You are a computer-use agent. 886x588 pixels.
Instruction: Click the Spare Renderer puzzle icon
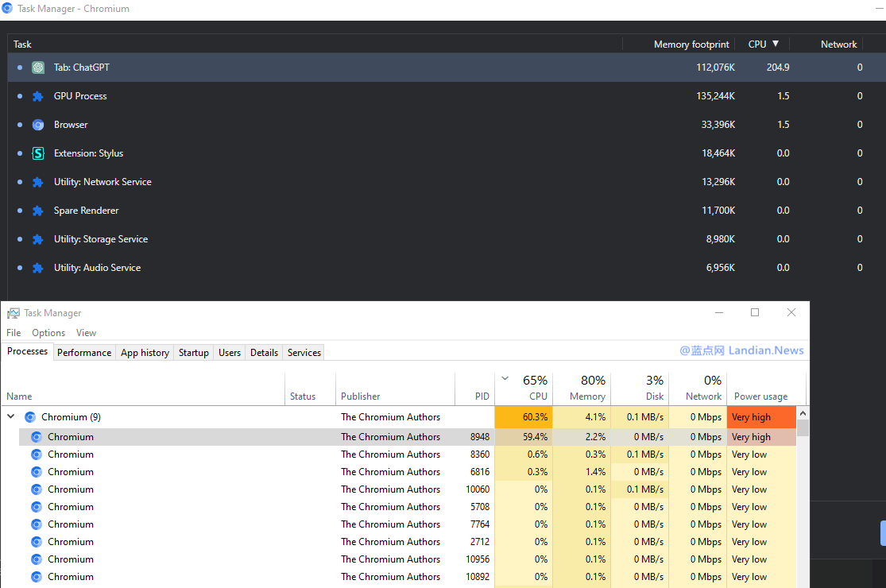click(x=38, y=211)
